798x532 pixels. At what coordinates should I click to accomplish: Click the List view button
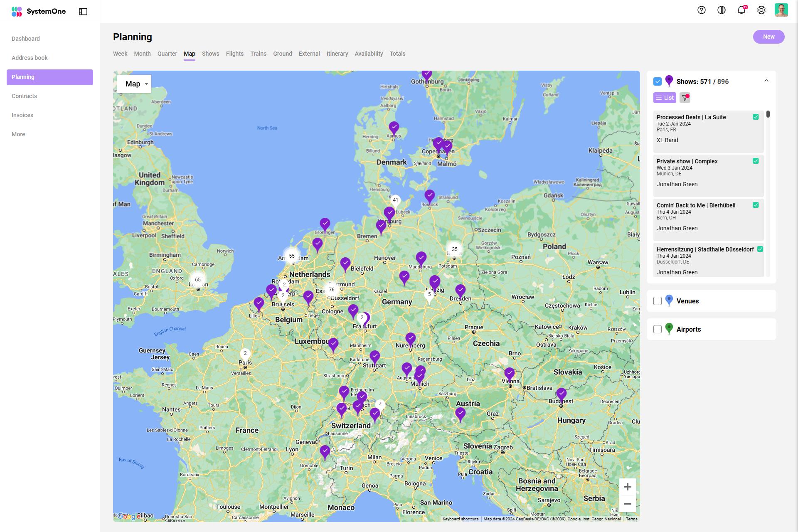(x=665, y=98)
